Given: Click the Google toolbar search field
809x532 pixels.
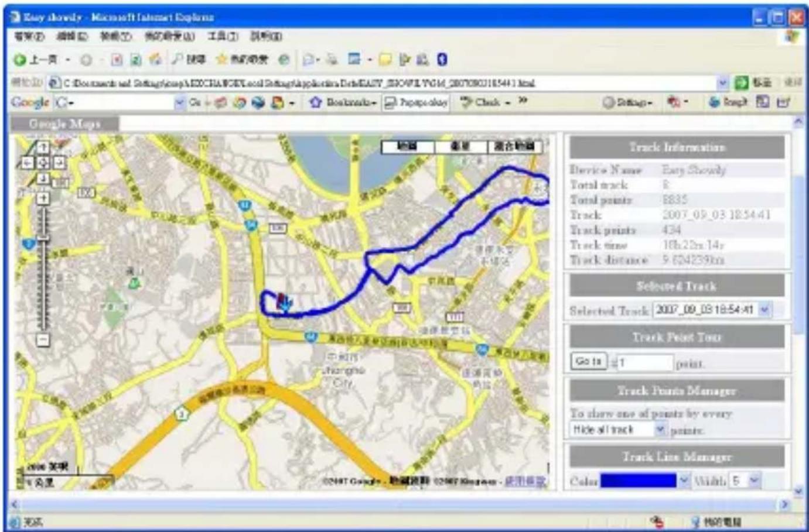Looking at the screenshot, I should (x=120, y=102).
